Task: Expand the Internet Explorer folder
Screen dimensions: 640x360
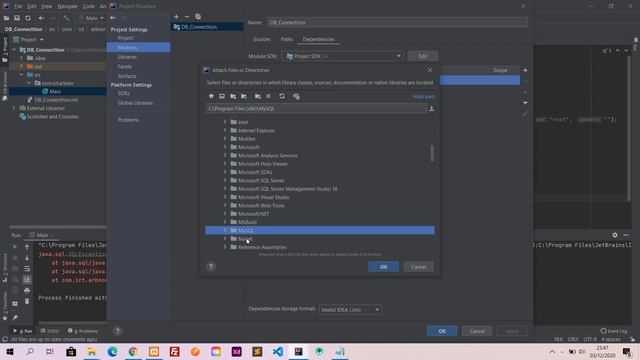Action: click(225, 130)
